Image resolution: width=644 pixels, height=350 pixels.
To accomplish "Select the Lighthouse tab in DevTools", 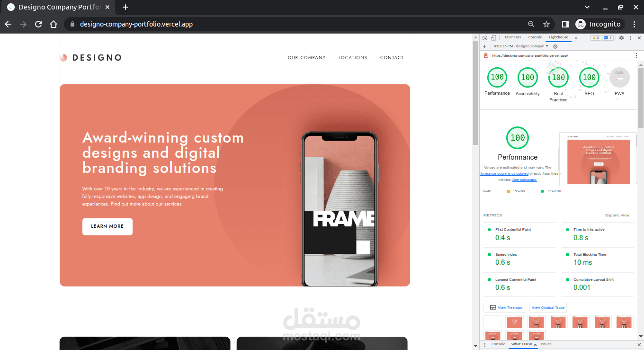I will (x=559, y=37).
